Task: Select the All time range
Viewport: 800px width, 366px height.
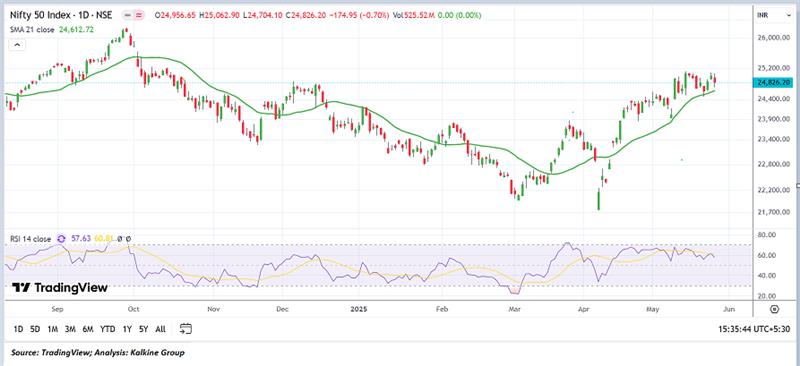Action: point(160,329)
